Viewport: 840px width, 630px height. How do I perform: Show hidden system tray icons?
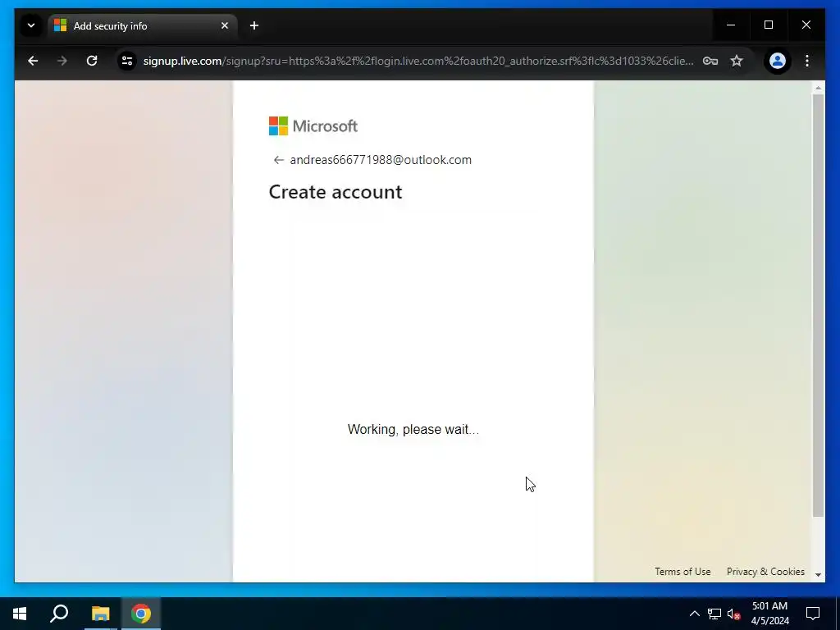click(x=694, y=614)
